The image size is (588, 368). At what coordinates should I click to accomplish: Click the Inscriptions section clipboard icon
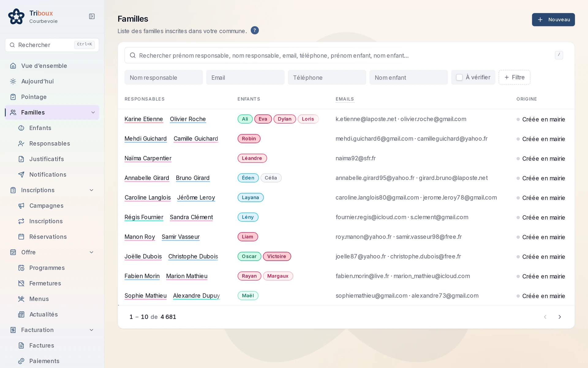pyautogui.click(x=13, y=190)
